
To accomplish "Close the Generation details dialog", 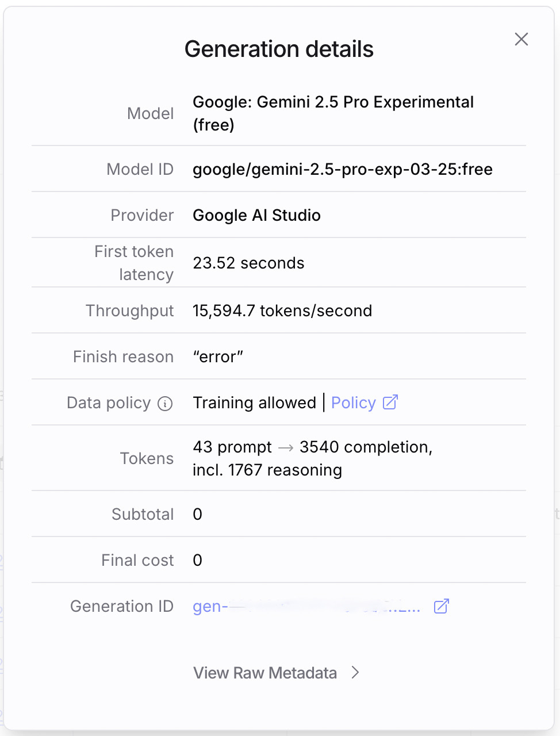I will pyautogui.click(x=521, y=39).
